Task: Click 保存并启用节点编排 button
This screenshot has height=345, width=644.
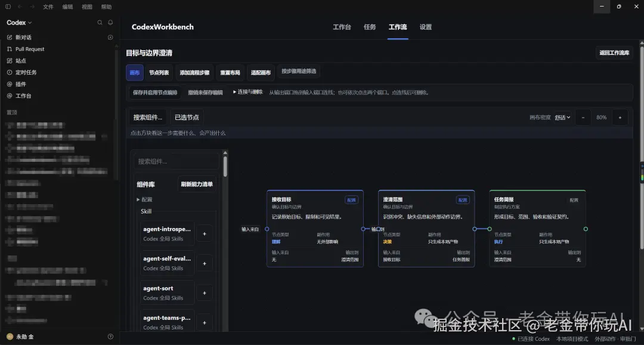Action: 155,93
